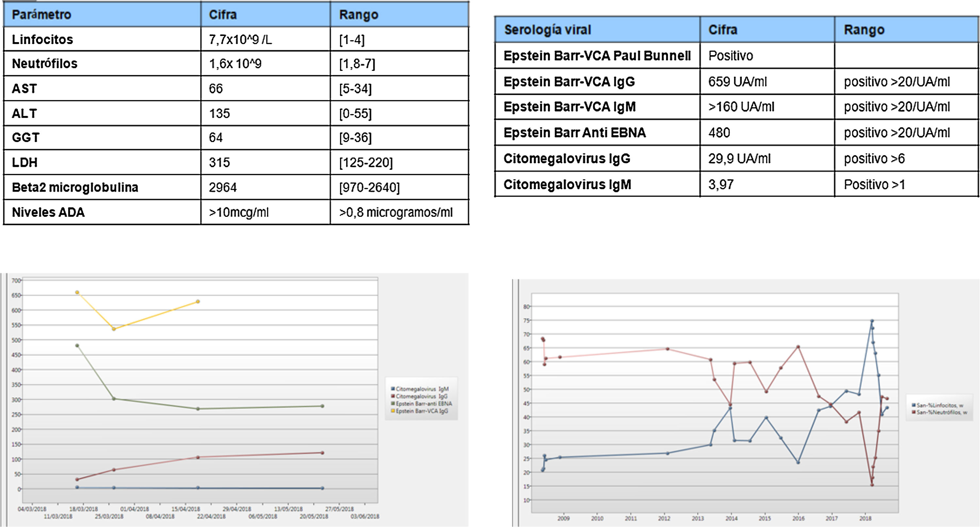Click the Serología viral column header
The image size is (980, 527).
point(547,30)
